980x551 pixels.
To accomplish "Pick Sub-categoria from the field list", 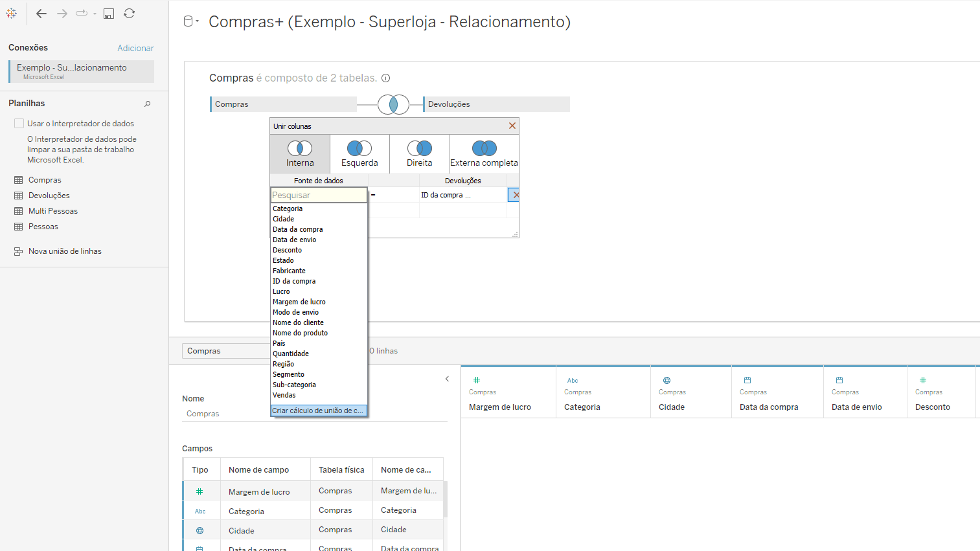I will pos(294,385).
